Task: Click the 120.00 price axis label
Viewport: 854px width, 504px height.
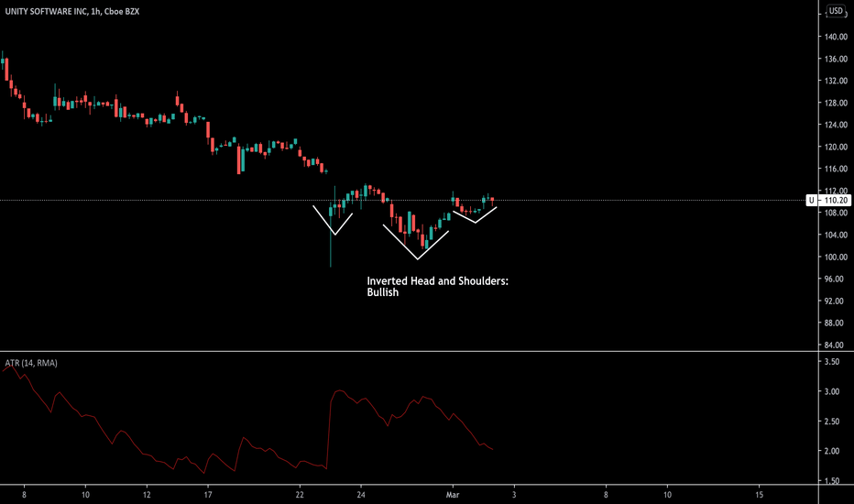Action: tap(836, 148)
